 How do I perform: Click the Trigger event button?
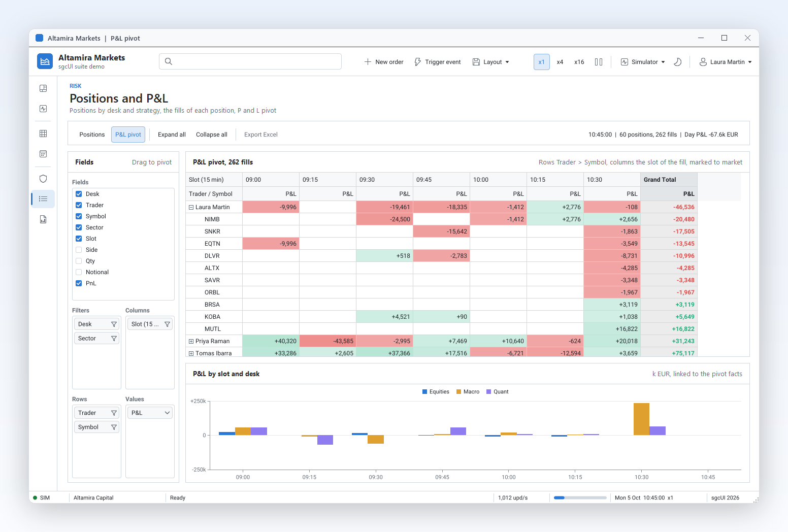438,62
